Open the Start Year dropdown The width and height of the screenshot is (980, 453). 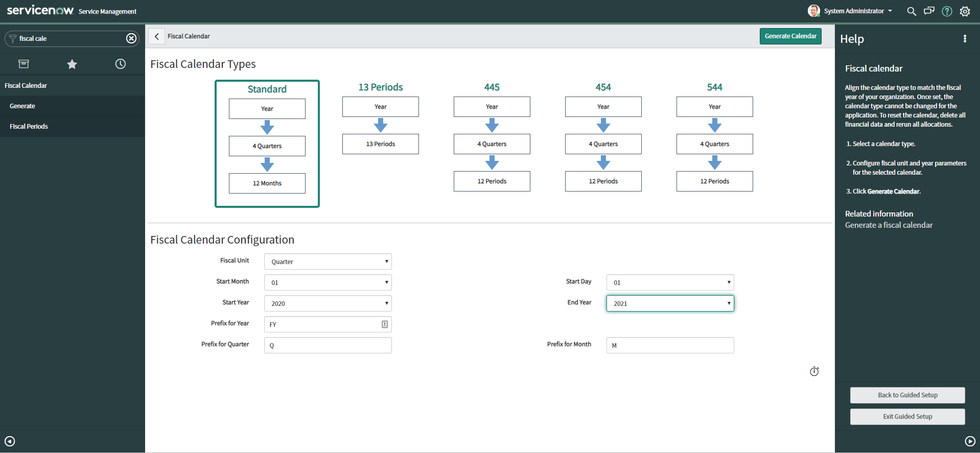328,303
